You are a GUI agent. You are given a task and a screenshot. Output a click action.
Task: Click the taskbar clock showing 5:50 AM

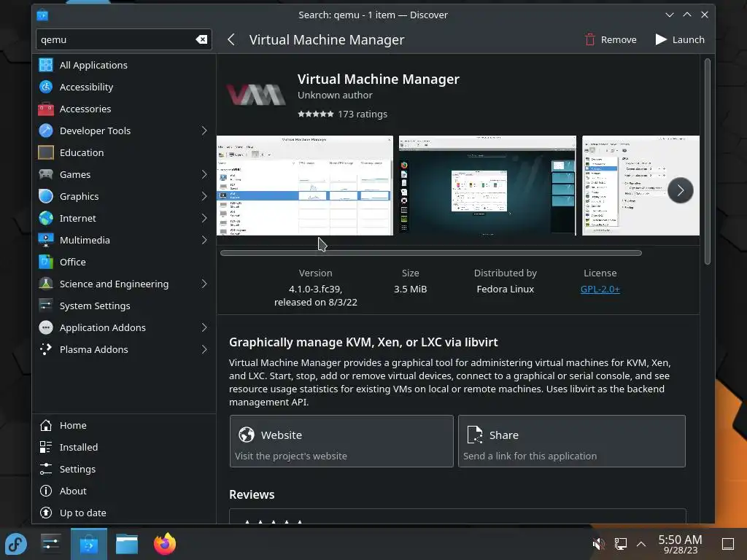click(x=681, y=544)
